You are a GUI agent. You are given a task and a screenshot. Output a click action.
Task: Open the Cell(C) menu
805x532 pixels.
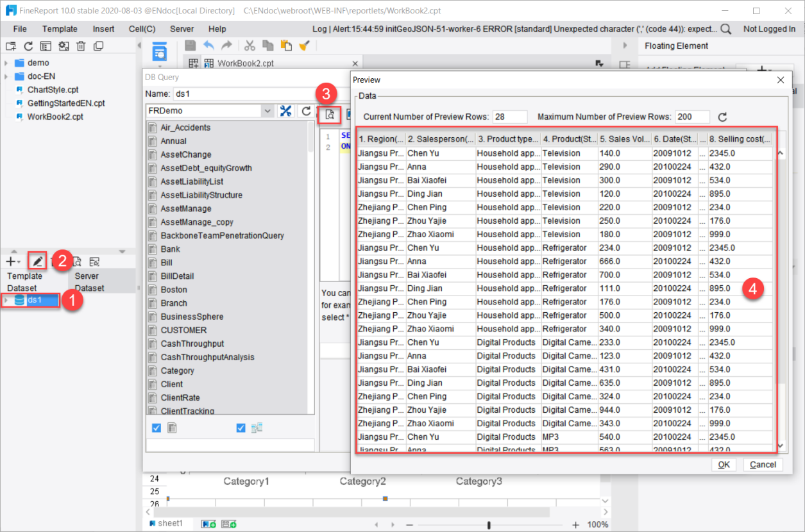coord(142,29)
